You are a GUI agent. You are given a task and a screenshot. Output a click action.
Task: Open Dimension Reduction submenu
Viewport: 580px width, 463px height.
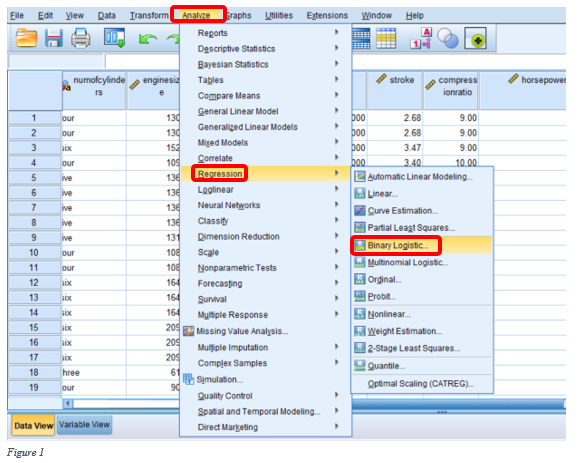[x=266, y=237]
